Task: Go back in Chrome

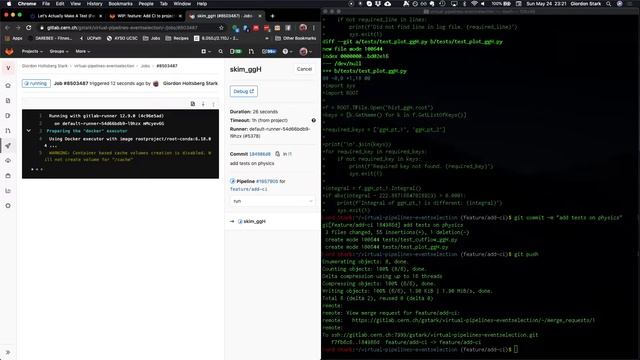Action: point(7,28)
